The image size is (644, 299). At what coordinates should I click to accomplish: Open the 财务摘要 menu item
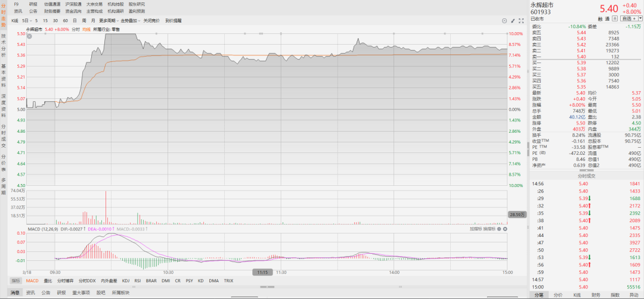pos(52,11)
